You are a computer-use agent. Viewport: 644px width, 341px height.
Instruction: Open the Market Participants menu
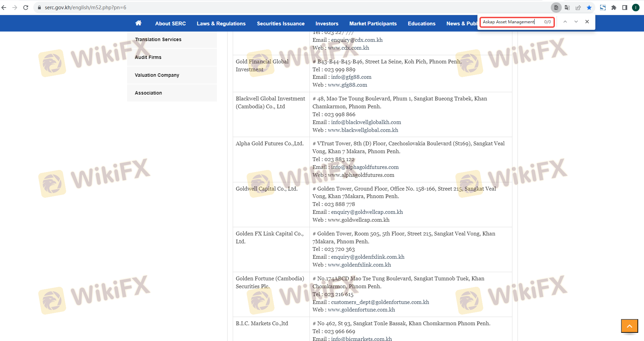[373, 24]
